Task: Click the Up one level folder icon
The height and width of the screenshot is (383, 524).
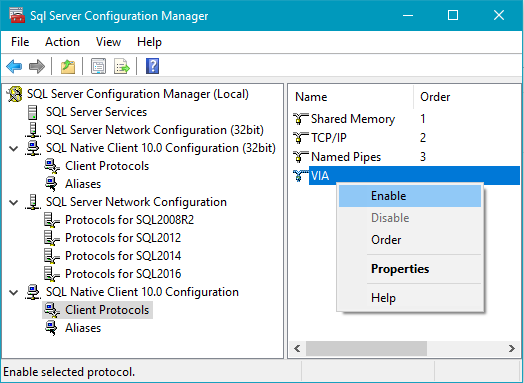Action: [68, 66]
